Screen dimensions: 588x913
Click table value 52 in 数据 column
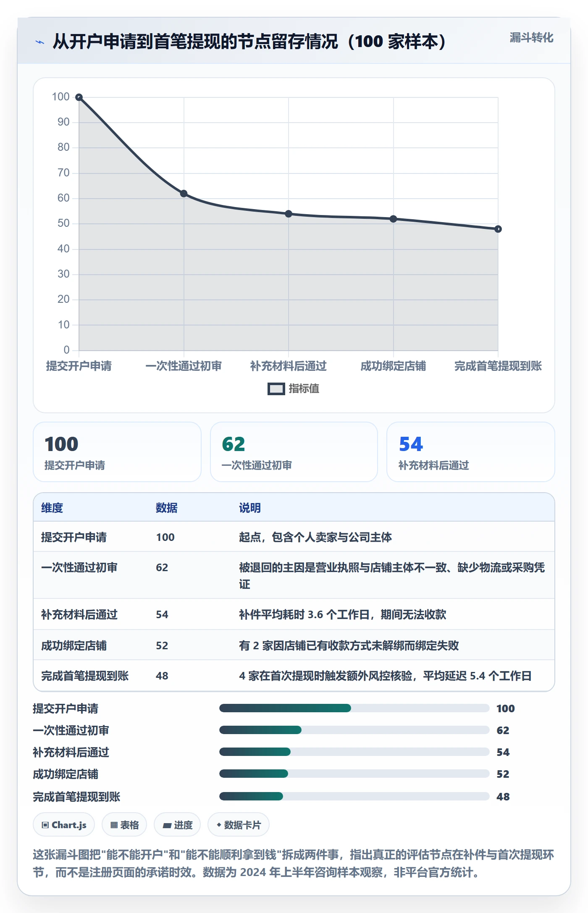click(162, 646)
